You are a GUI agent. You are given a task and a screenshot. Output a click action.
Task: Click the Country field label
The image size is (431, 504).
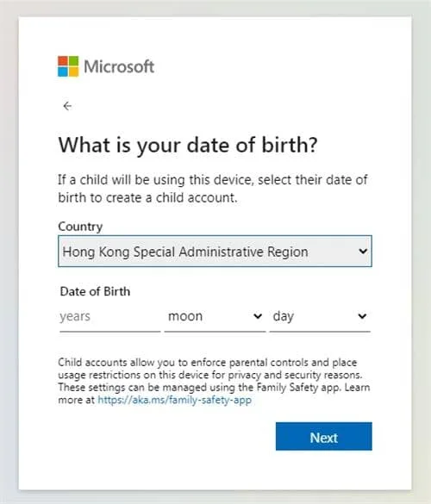coord(80,227)
